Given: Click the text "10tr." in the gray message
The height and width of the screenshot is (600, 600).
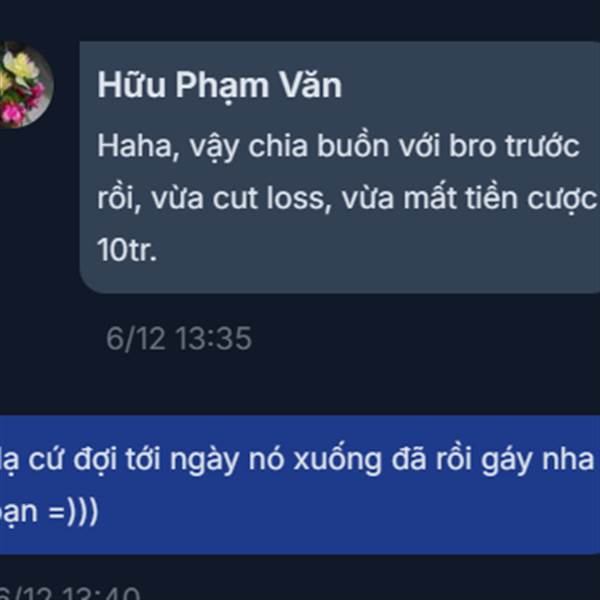Looking at the screenshot, I should (127, 251).
